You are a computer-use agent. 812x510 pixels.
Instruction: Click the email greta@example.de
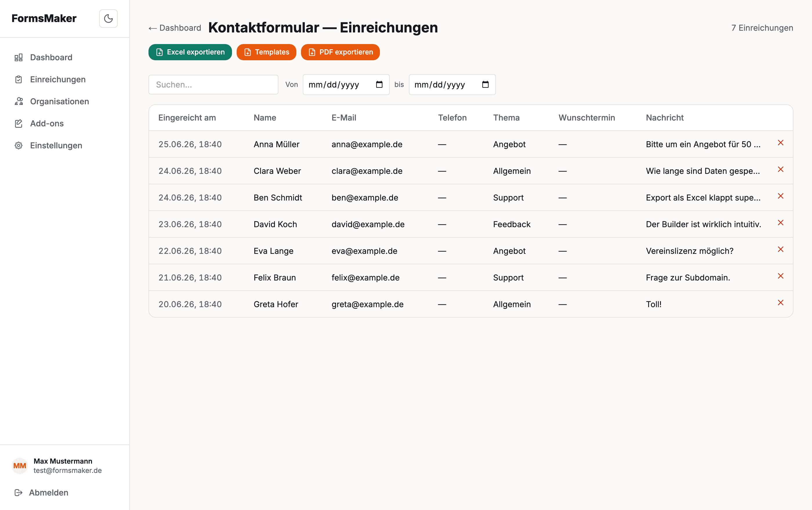point(367,304)
